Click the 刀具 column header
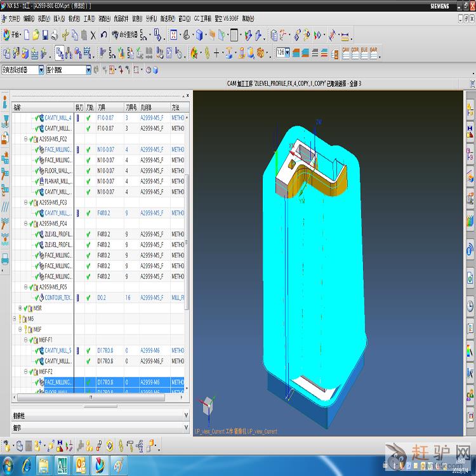476x476 pixels. [102, 107]
